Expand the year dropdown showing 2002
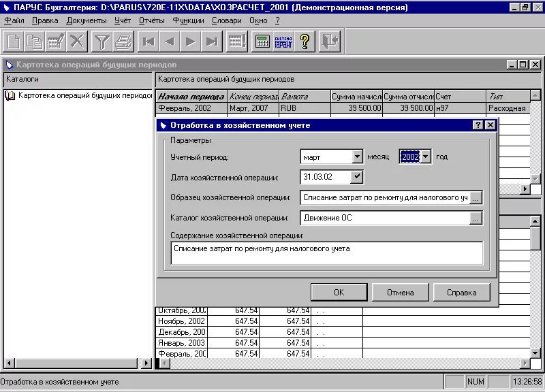This screenshot has height=392, width=545. [425, 157]
